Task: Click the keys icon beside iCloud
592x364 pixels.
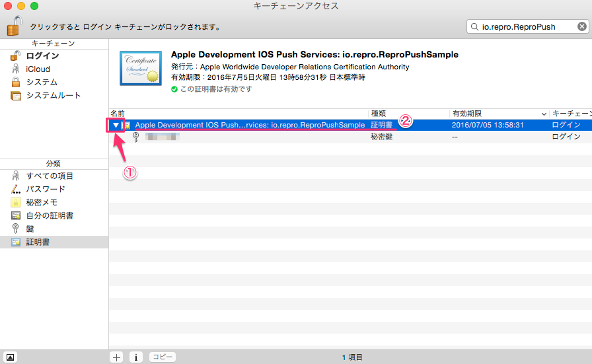Action: (15, 69)
